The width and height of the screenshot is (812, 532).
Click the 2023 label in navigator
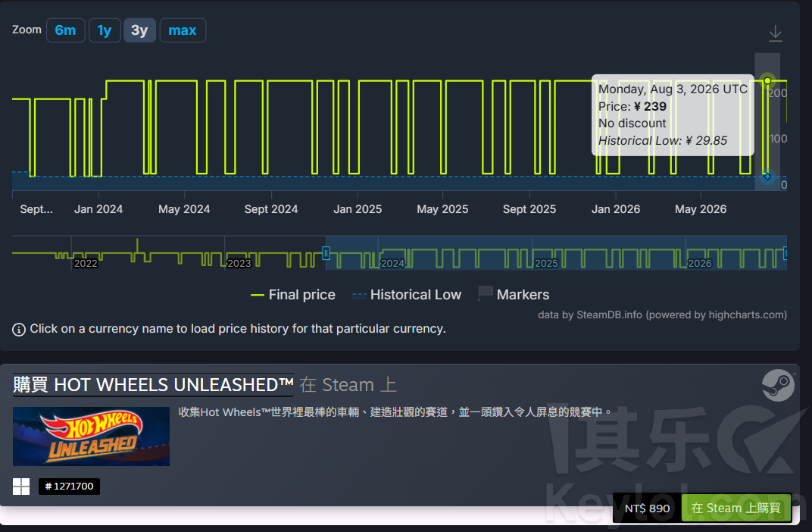(239, 263)
